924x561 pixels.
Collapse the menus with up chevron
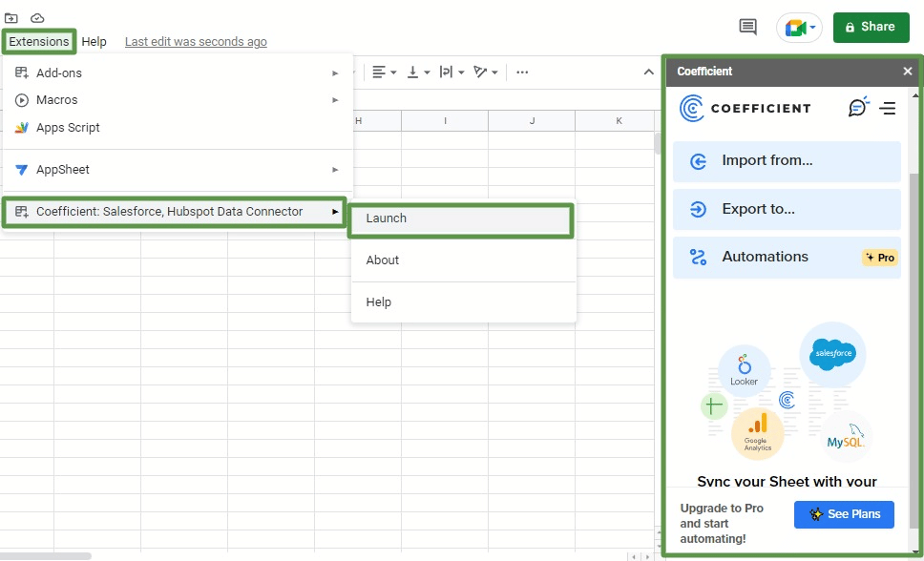coord(648,72)
